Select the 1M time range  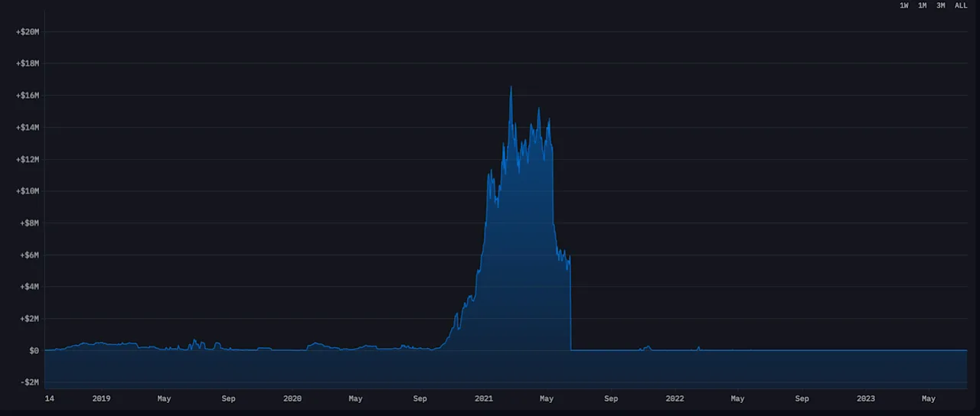click(x=923, y=5)
